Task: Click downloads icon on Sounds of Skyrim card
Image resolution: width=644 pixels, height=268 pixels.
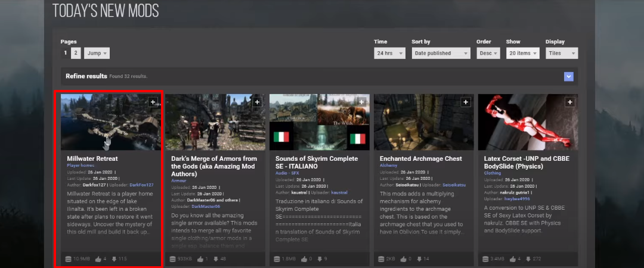Action: coord(321,259)
